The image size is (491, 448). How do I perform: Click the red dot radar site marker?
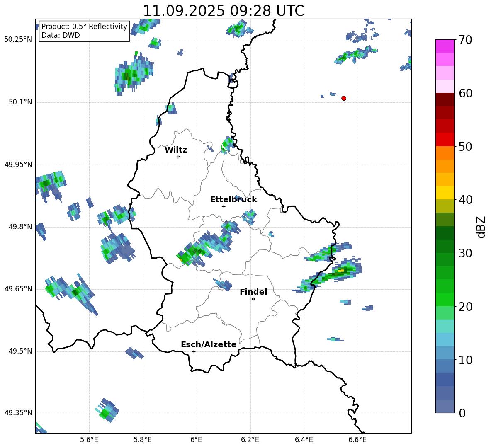[x=344, y=98]
